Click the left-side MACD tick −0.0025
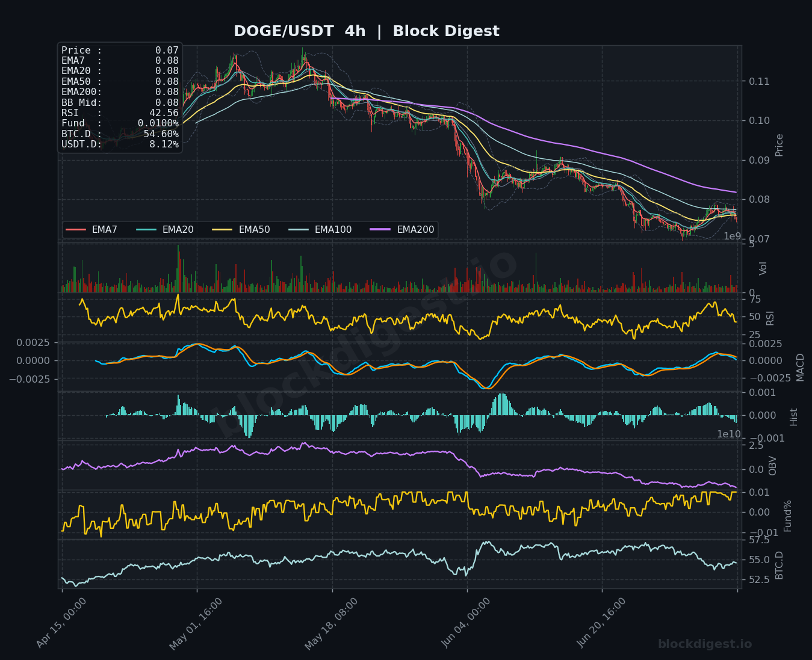The image size is (812, 660). pyautogui.click(x=30, y=379)
